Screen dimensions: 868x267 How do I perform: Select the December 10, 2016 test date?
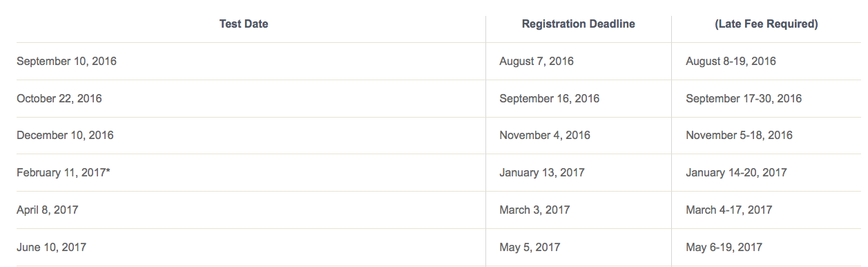tap(65, 135)
